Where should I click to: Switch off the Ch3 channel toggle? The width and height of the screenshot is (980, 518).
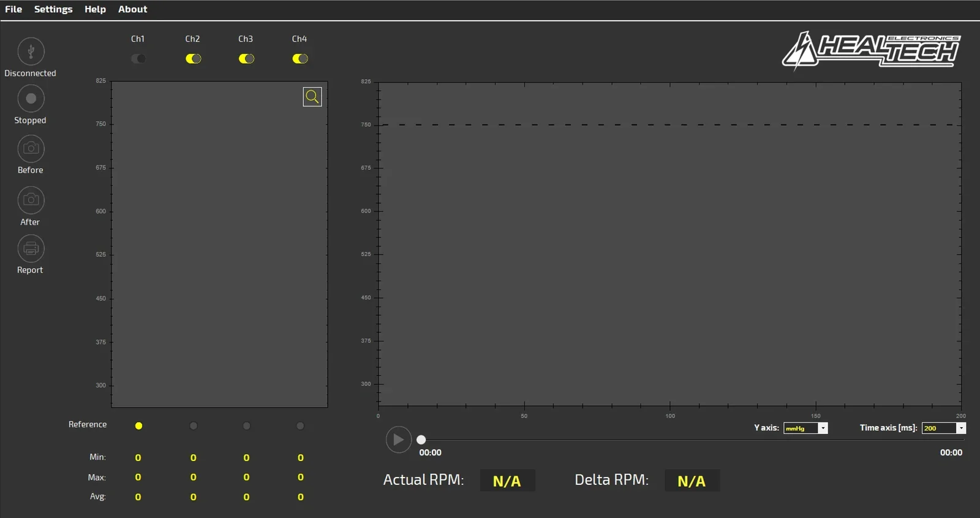(x=246, y=59)
